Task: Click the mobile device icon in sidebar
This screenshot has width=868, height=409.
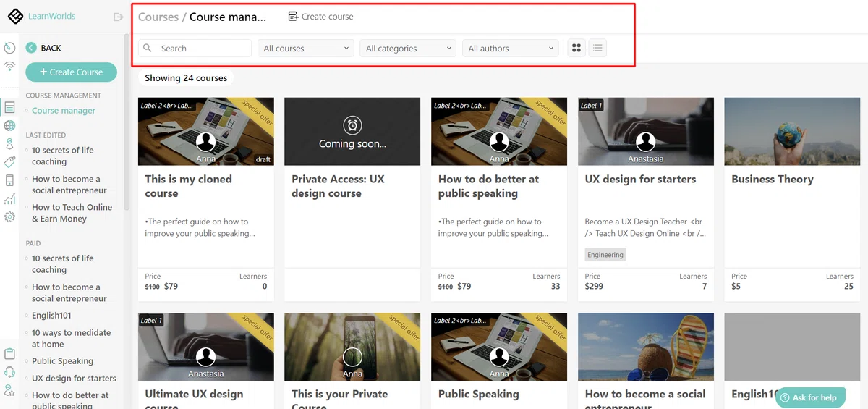Action: [x=9, y=180]
